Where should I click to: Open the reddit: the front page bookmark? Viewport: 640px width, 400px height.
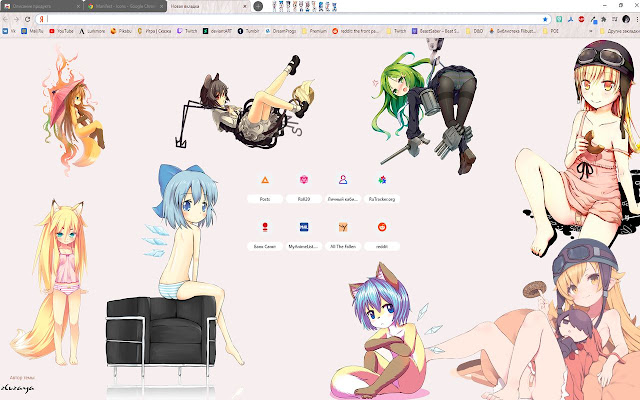click(x=356, y=31)
